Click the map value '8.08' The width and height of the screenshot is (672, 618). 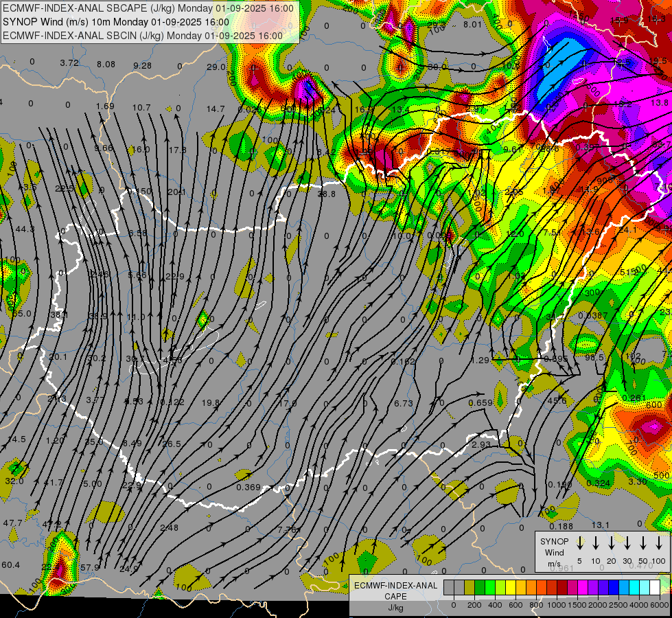(106, 65)
